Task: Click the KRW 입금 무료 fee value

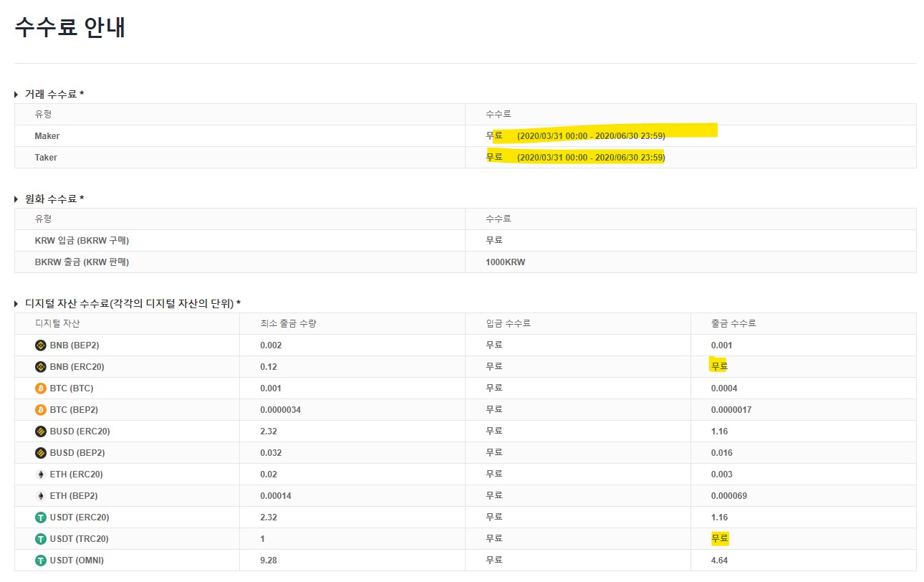Action: coord(494,240)
